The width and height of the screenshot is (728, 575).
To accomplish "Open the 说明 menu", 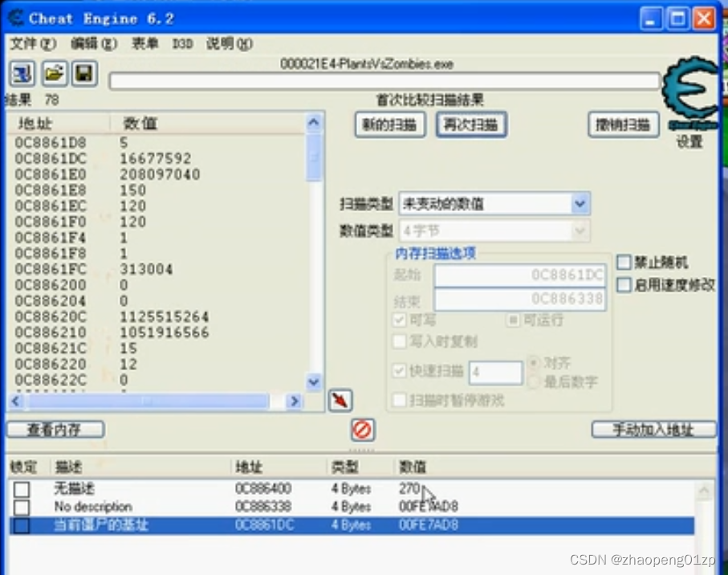I will click(229, 43).
